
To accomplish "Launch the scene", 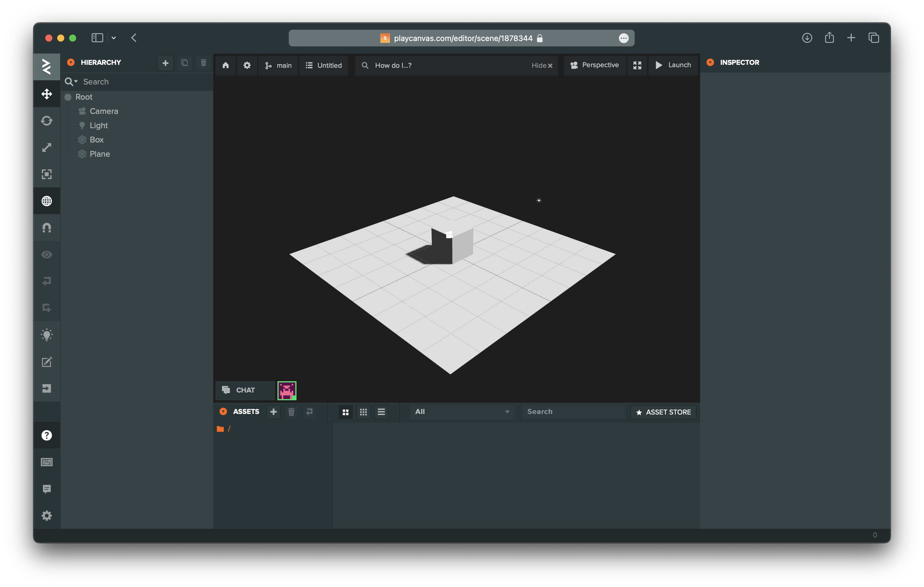I will pos(673,65).
